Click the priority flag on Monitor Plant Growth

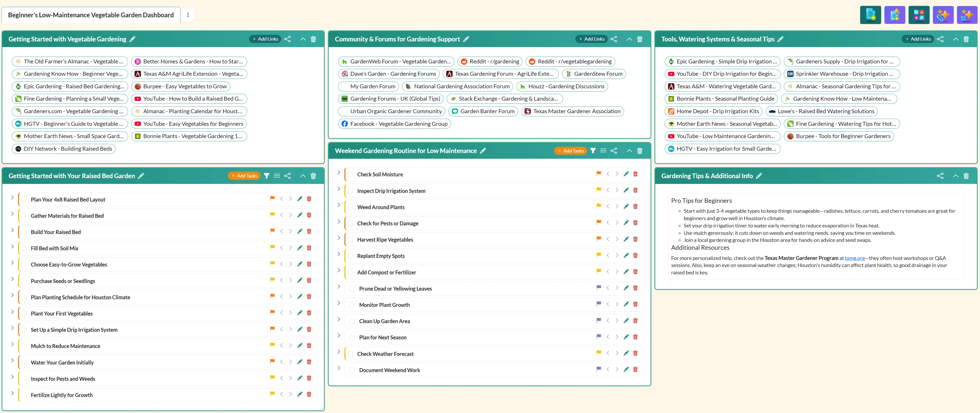pyautogui.click(x=598, y=304)
